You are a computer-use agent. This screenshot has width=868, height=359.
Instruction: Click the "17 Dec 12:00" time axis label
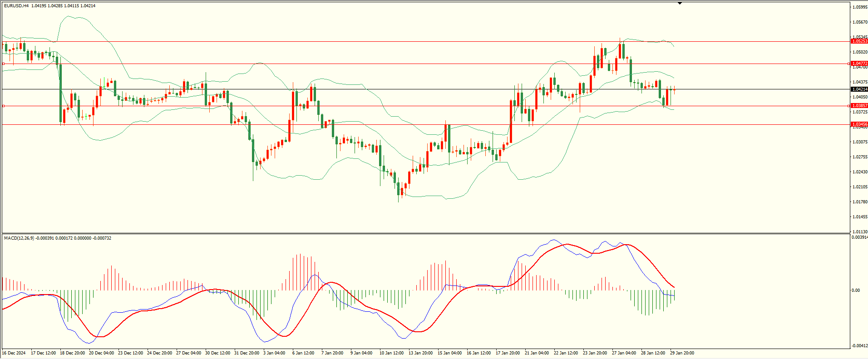coord(44,353)
